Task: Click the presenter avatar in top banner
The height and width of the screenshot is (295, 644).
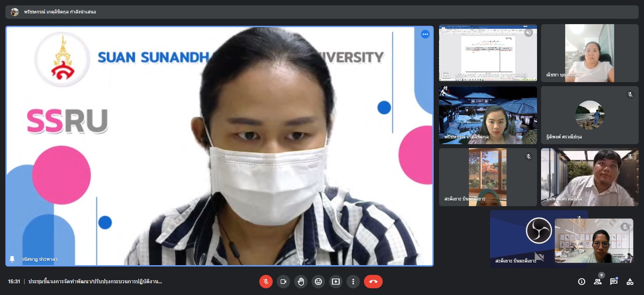Action: tap(15, 12)
